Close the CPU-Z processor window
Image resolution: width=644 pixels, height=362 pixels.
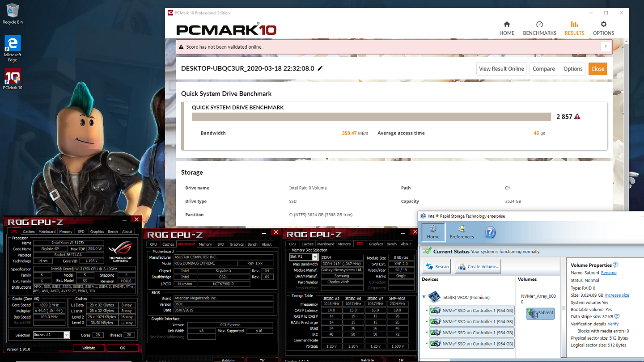click(136, 219)
